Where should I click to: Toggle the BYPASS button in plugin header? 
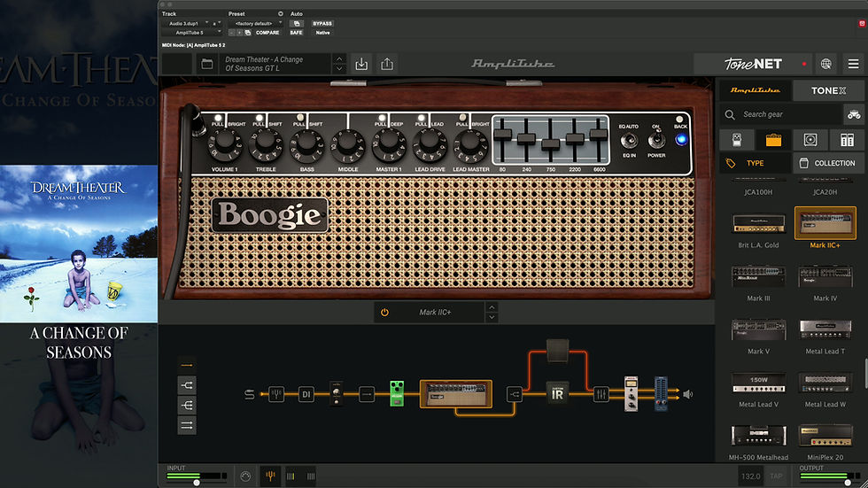[x=322, y=24]
